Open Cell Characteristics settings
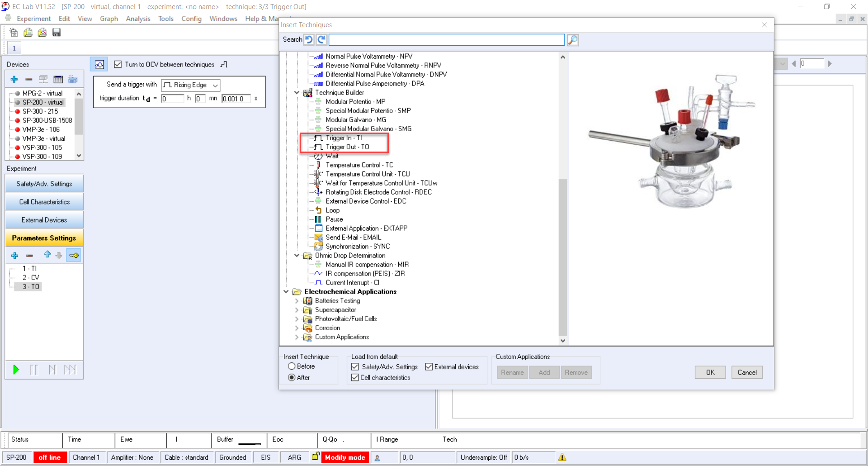Screen dimensions: 868x466 click(44, 202)
